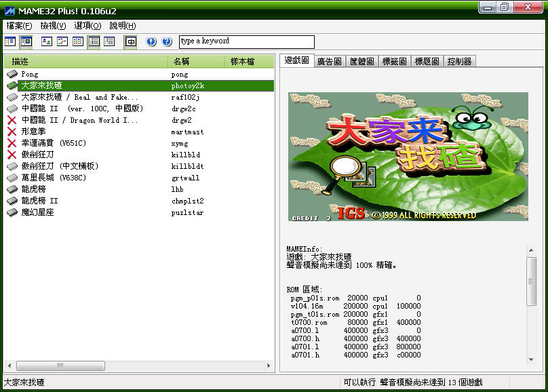Click the game list scroll right arrow
This screenshot has height=392, width=548.
[269, 366]
